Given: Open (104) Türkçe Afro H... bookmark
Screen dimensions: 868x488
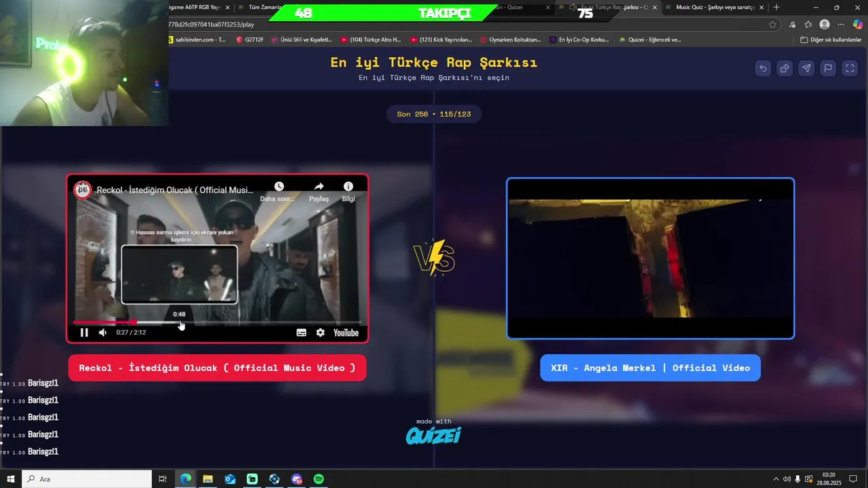Looking at the screenshot, I should 371,39.
